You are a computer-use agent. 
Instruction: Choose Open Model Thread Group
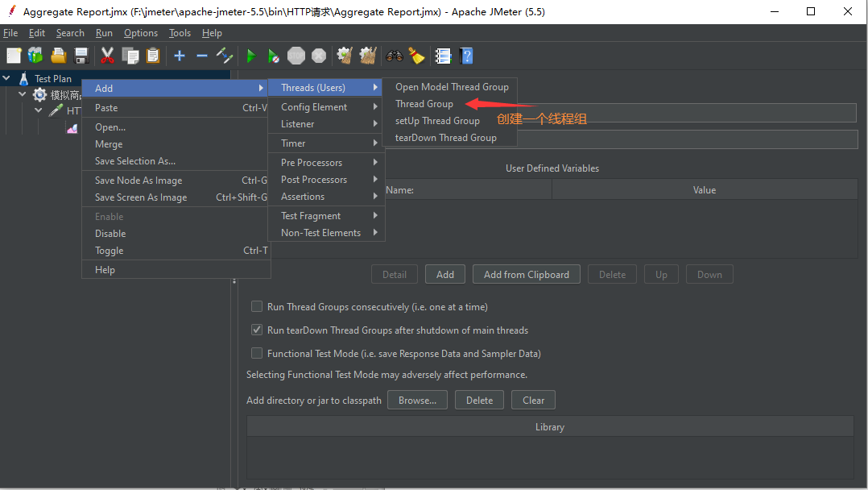[452, 87]
